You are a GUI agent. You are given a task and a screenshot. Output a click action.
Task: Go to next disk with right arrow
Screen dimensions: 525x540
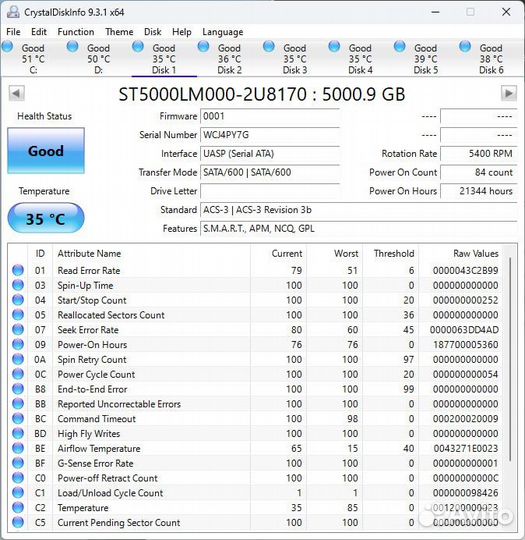[x=508, y=93]
